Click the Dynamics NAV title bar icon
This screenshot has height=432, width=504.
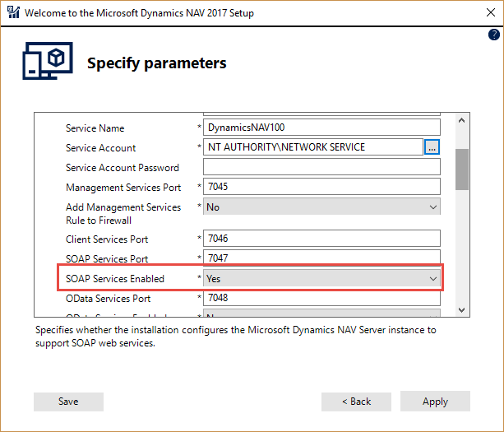coord(12,12)
